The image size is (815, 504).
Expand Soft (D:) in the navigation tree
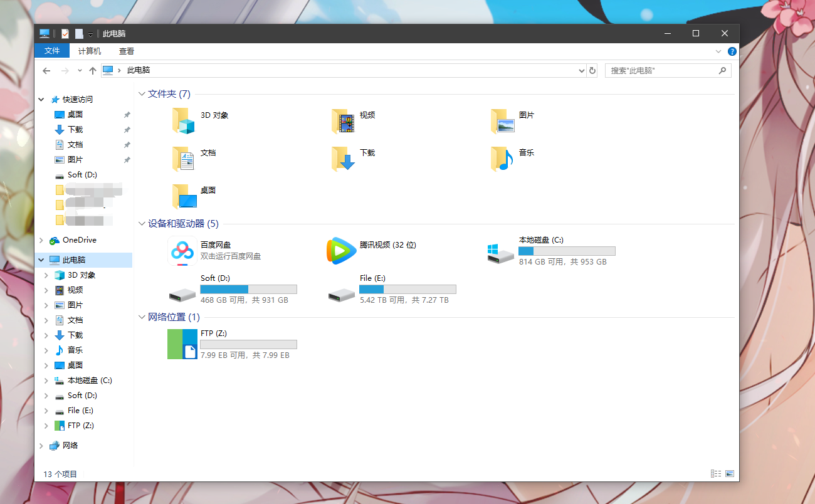pos(46,395)
